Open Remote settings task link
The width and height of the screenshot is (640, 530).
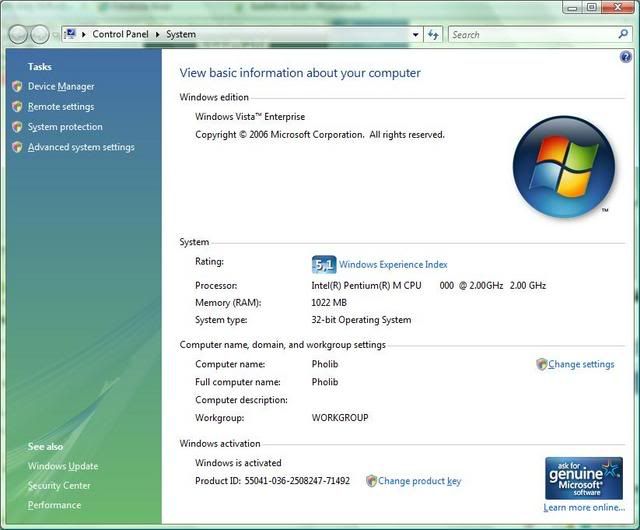click(x=61, y=107)
